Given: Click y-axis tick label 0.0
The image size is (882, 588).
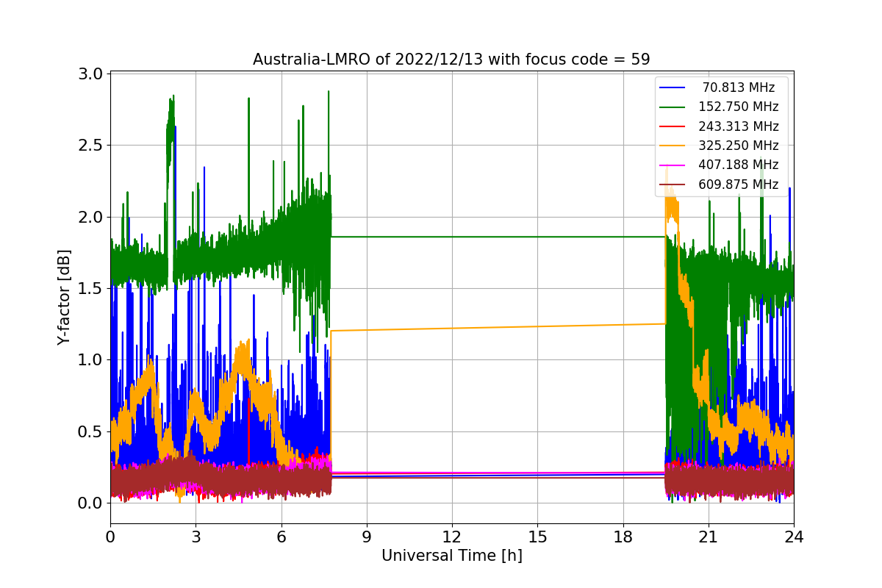Looking at the screenshot, I should click(90, 503).
